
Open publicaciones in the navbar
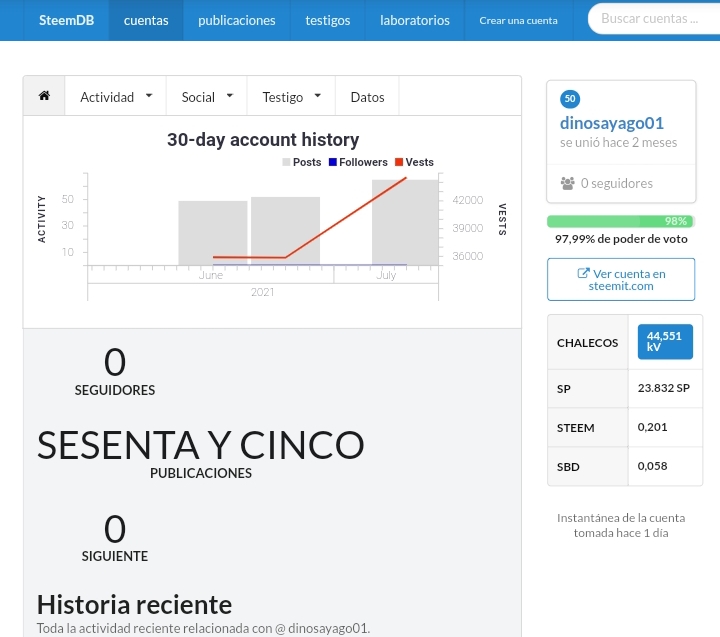(236, 20)
